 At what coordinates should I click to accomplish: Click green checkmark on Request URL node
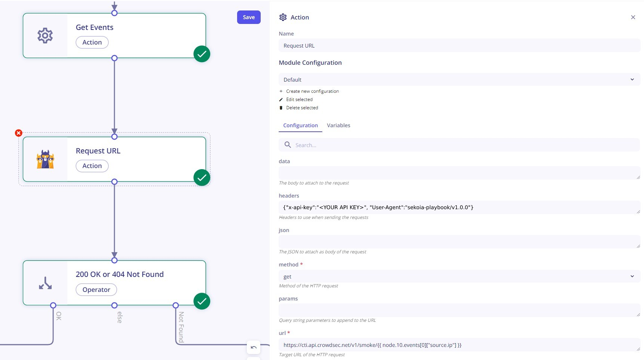tap(202, 178)
